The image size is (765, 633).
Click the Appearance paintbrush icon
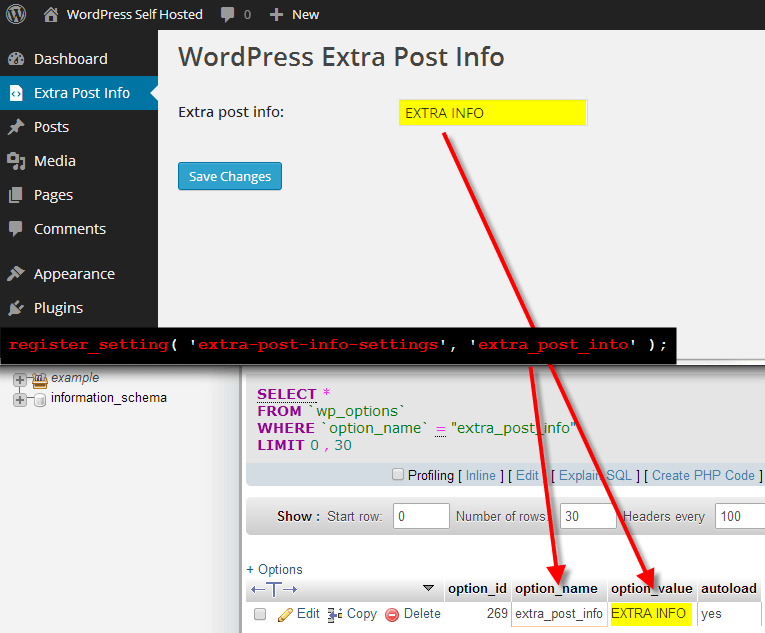tap(16, 274)
